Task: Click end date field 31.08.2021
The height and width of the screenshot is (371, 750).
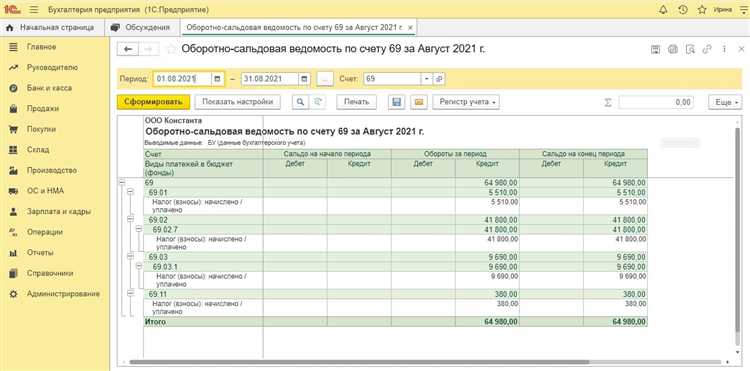Action: click(x=270, y=79)
